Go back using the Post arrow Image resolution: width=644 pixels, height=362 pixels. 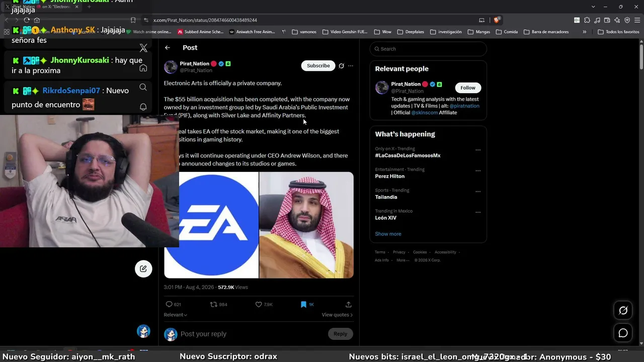(168, 48)
